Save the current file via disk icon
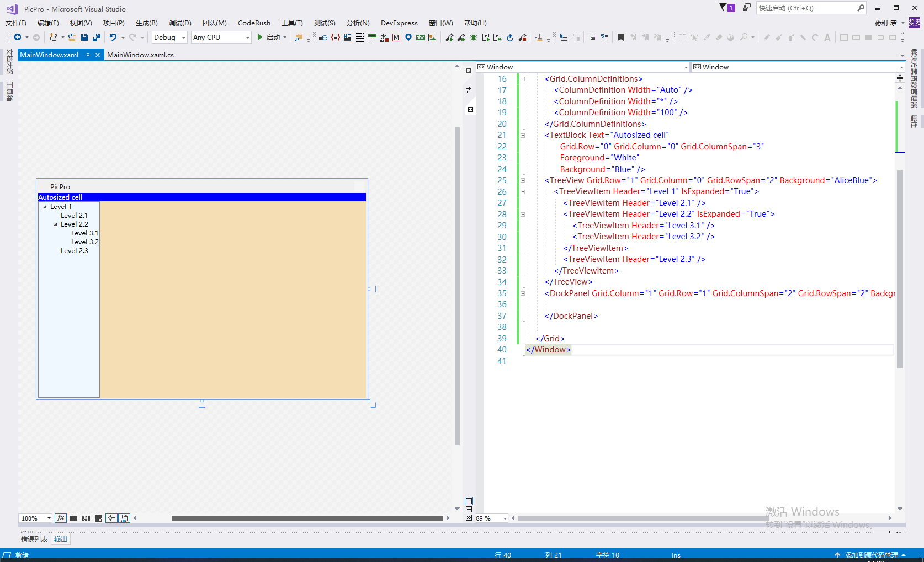924x562 pixels. click(84, 38)
